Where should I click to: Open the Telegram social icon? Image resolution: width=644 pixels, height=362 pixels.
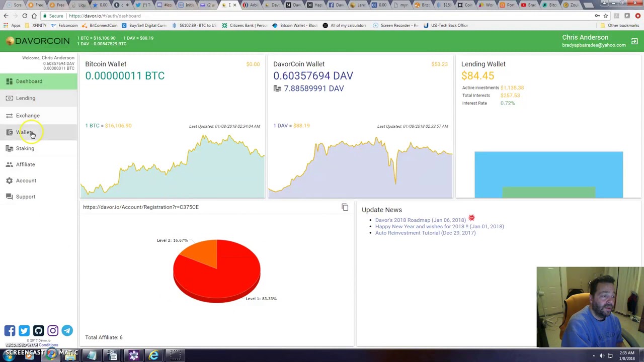click(67, 330)
